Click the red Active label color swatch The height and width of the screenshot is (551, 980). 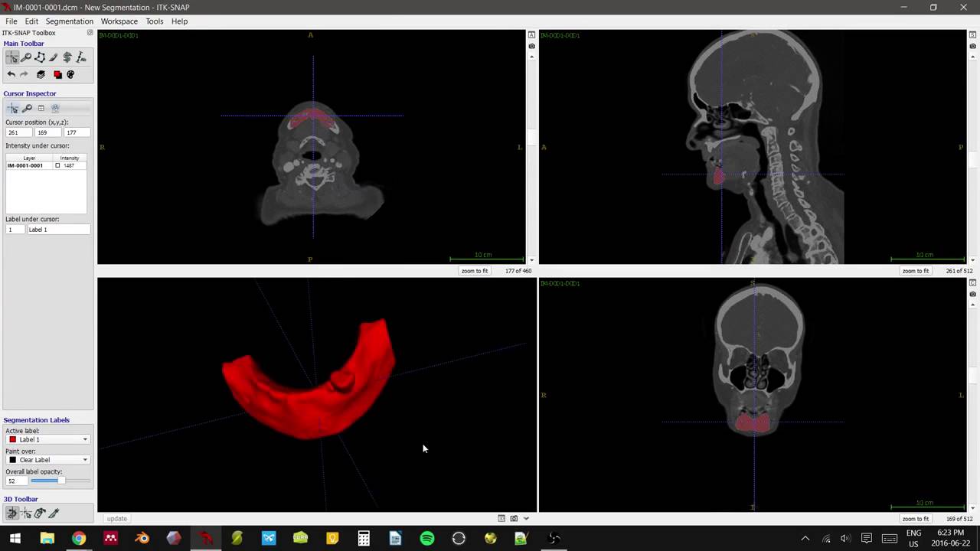[x=12, y=439]
